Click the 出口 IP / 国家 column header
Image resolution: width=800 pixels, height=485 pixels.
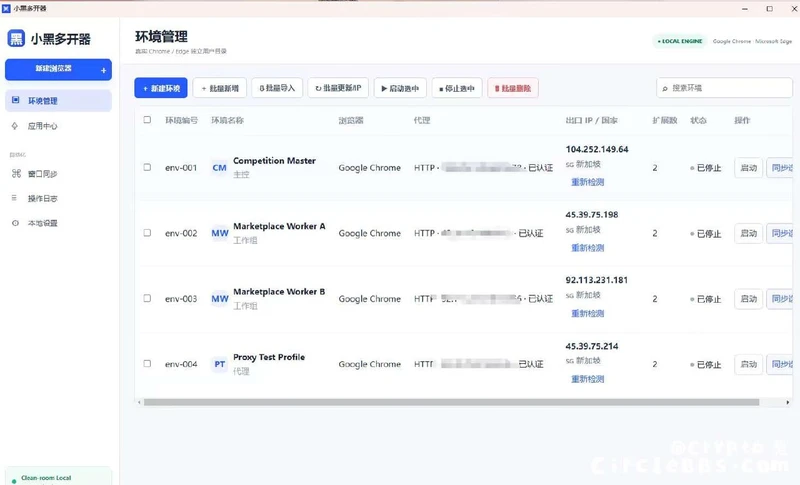pyautogui.click(x=591, y=120)
